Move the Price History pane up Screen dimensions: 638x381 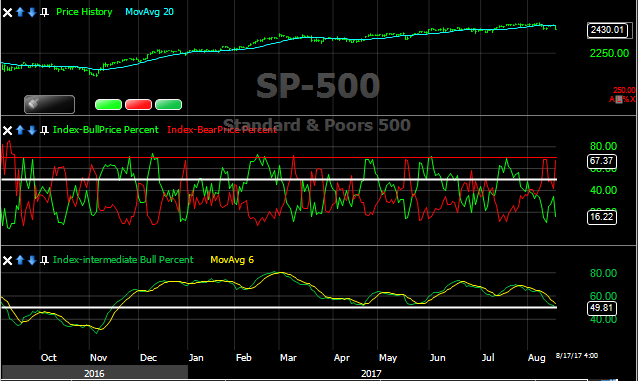pos(20,12)
